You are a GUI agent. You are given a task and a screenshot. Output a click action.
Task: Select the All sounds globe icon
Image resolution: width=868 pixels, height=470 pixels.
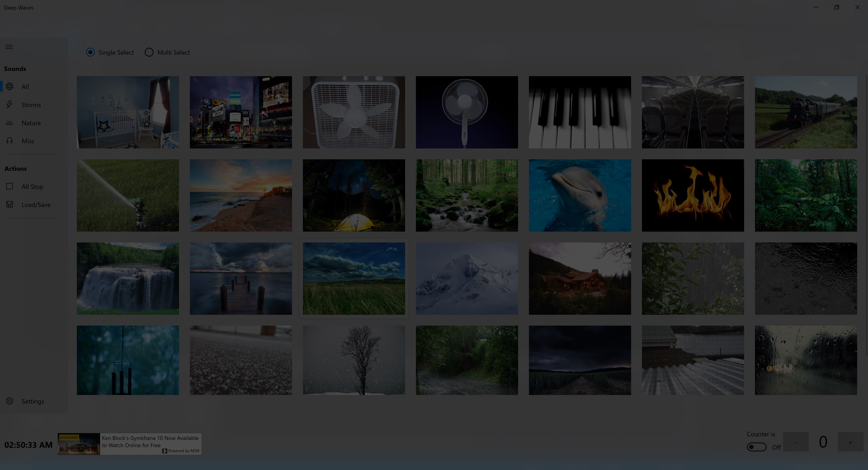coord(9,87)
